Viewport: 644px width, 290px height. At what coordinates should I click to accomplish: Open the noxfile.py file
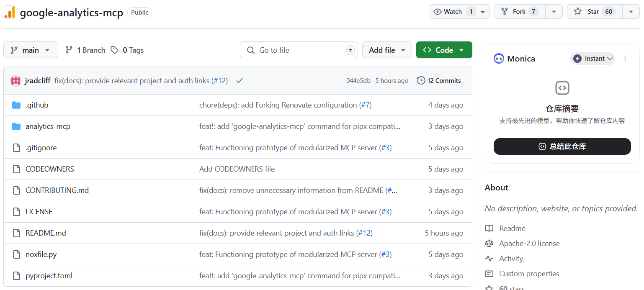41,254
